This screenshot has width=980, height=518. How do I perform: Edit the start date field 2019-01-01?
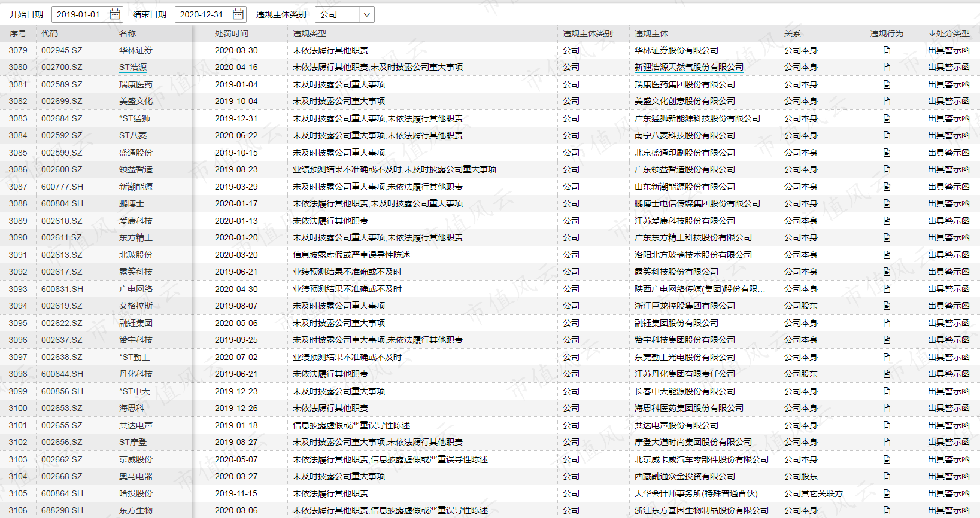point(78,14)
